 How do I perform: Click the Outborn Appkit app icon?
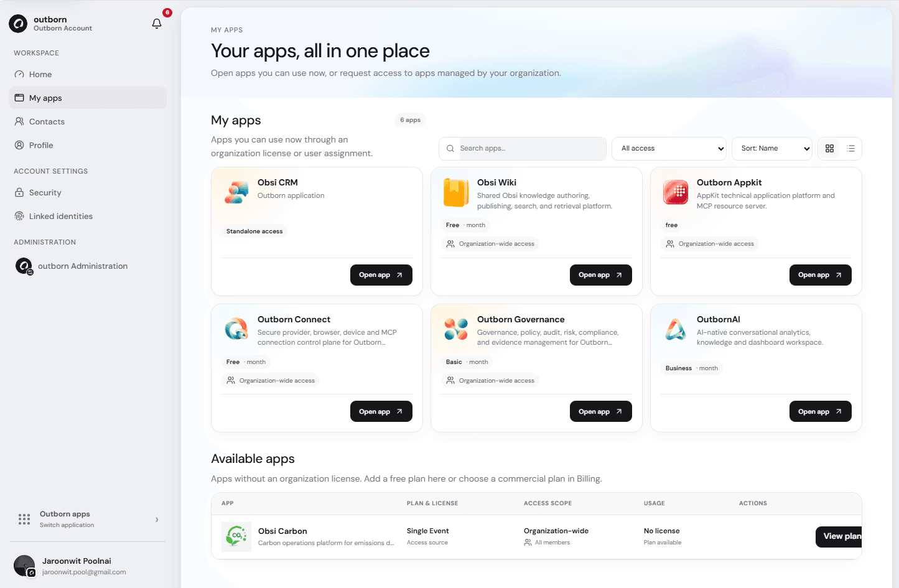[676, 192]
